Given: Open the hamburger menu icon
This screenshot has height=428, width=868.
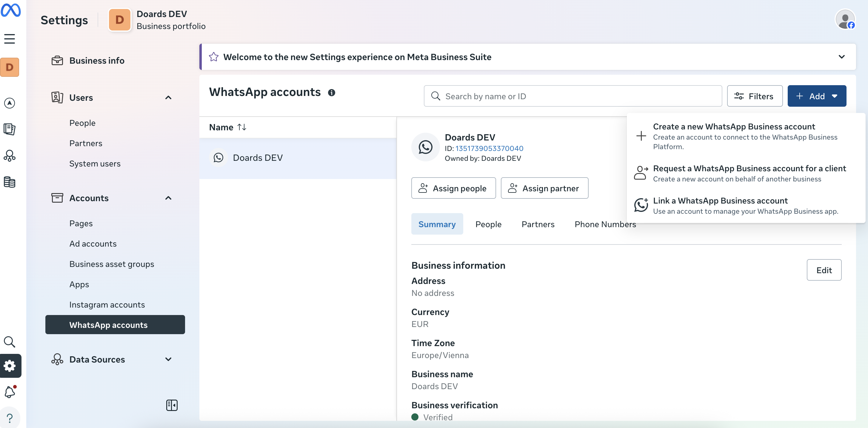Looking at the screenshot, I should pyautogui.click(x=10, y=39).
